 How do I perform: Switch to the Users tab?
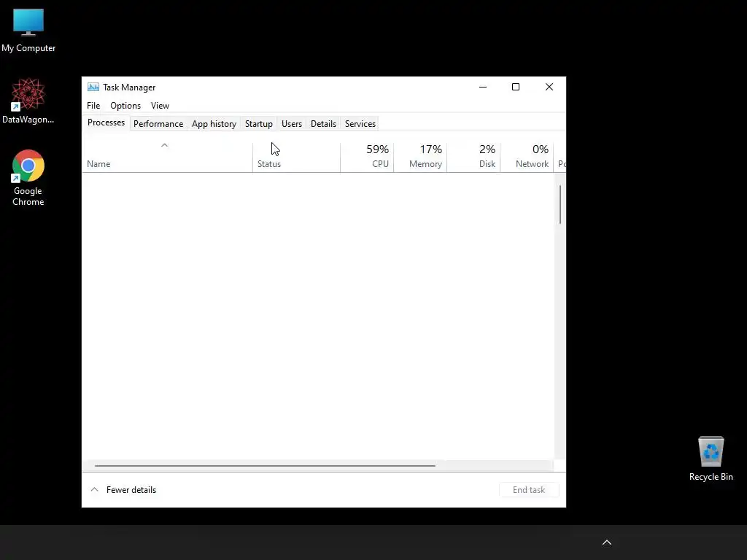292,124
